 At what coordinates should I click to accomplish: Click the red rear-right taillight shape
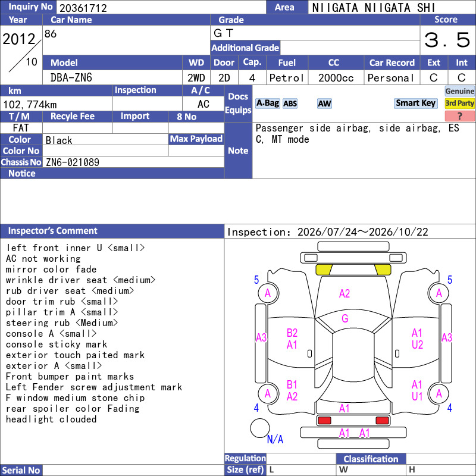pos(382,421)
